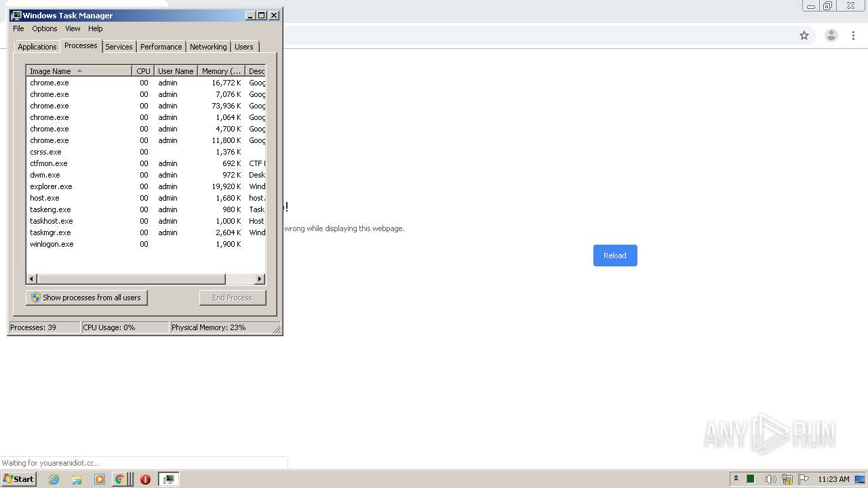
Task: Switch to Chrome via taskbar icon
Action: point(120,479)
